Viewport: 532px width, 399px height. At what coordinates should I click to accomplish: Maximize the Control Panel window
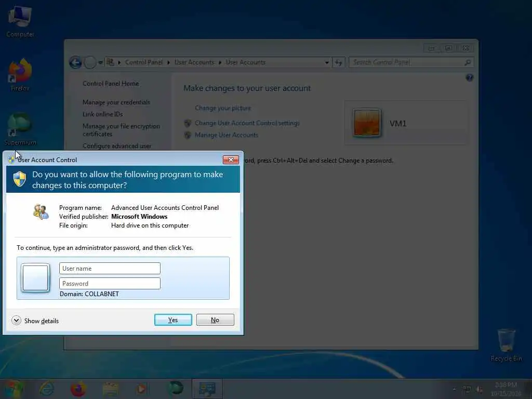point(448,48)
